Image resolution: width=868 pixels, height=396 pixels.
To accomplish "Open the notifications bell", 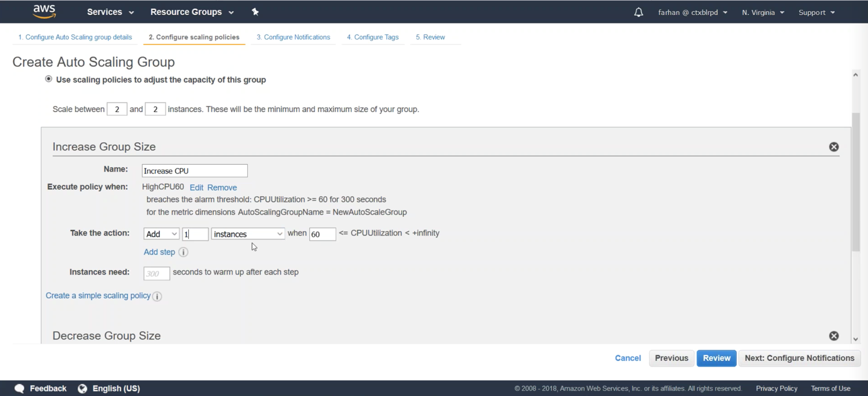I will pyautogui.click(x=638, y=12).
